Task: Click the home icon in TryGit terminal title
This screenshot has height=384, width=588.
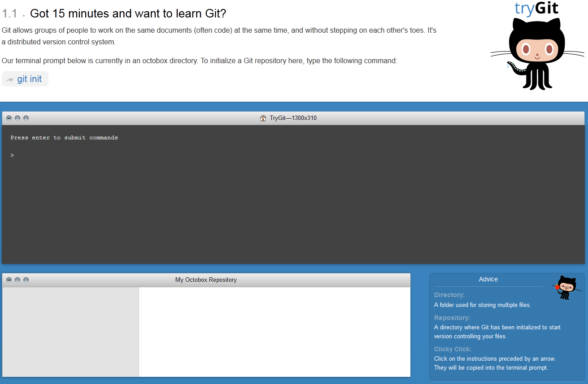Action: click(x=263, y=118)
